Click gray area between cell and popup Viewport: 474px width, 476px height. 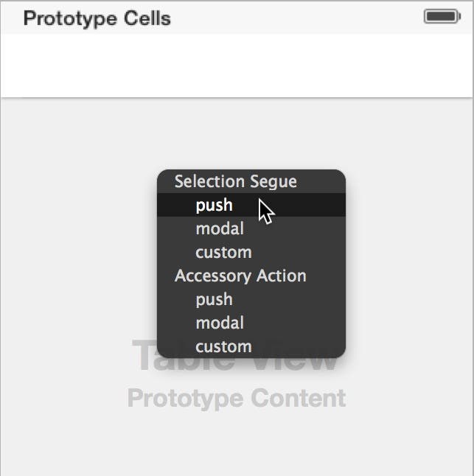(237, 133)
